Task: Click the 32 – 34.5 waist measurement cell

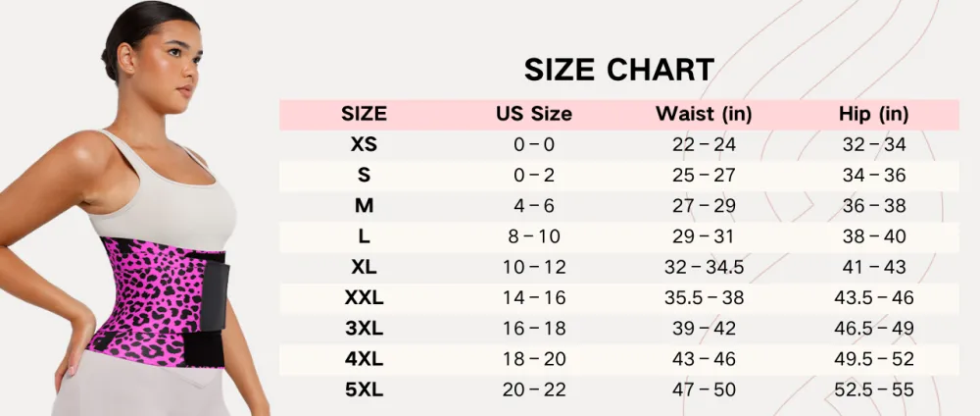Action: coord(704,267)
